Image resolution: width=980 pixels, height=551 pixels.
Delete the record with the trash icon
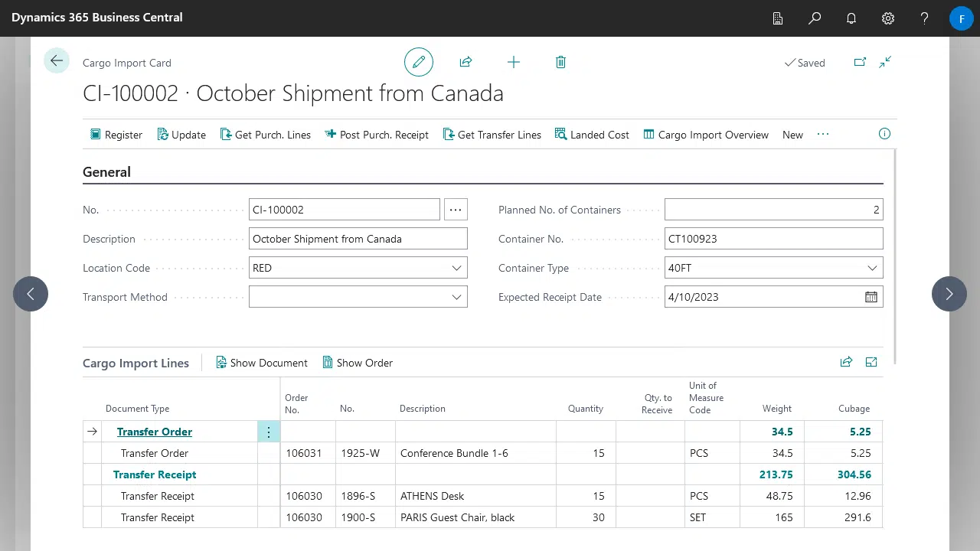pos(560,62)
